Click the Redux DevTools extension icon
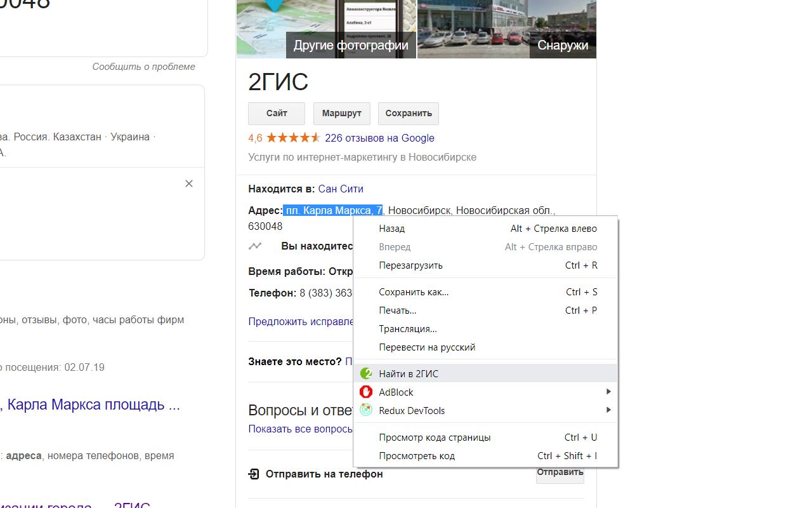 coord(366,410)
